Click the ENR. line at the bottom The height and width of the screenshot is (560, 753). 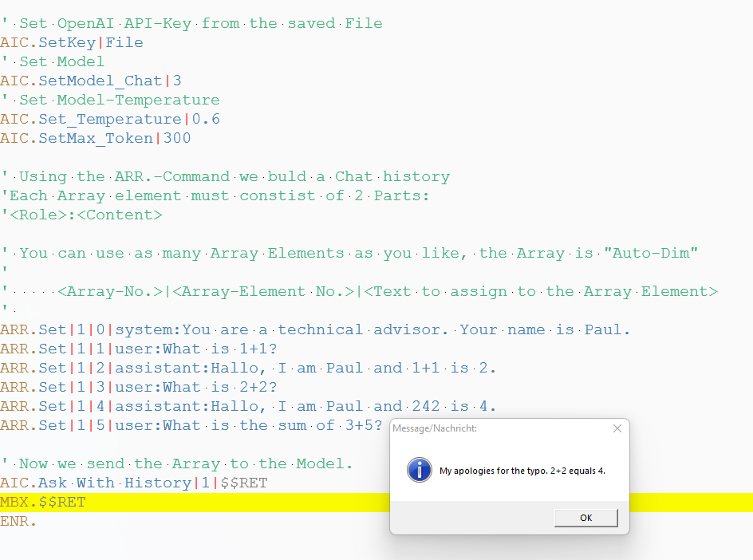(18, 521)
